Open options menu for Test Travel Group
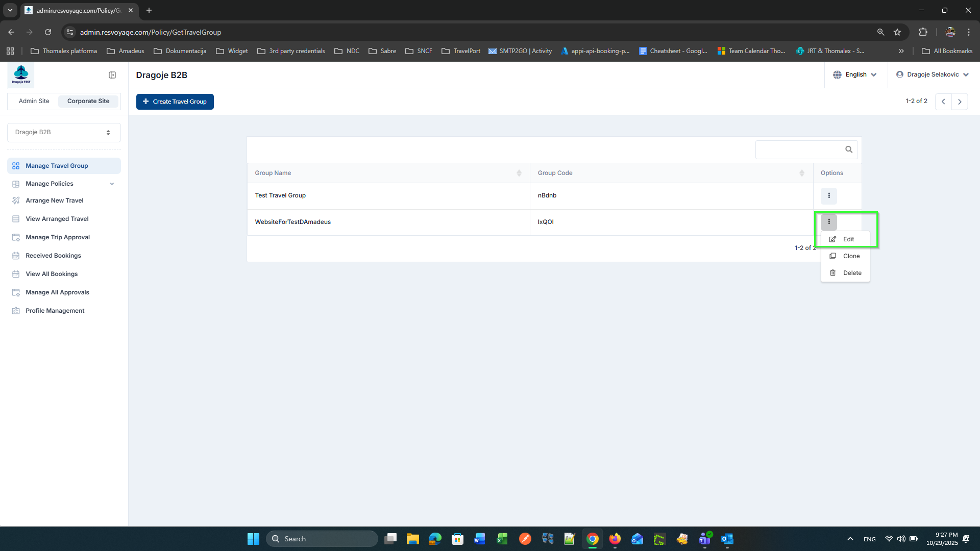The width and height of the screenshot is (980, 551). coord(828,195)
